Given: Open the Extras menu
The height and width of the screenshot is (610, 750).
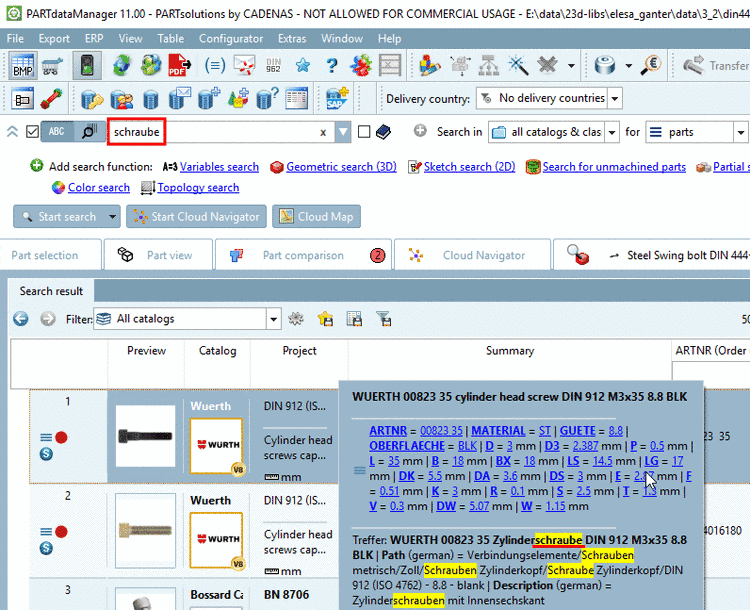Looking at the screenshot, I should [x=292, y=38].
